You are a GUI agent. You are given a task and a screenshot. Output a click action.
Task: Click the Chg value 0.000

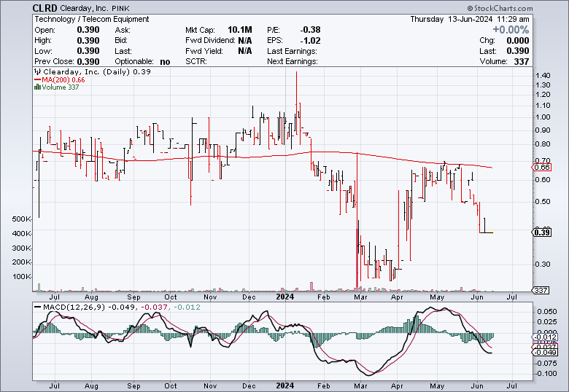tap(518, 40)
